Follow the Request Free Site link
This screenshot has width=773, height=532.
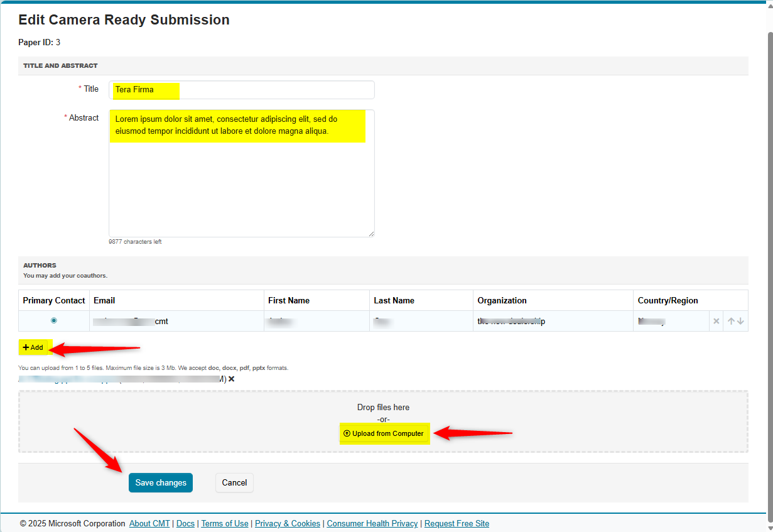click(457, 523)
